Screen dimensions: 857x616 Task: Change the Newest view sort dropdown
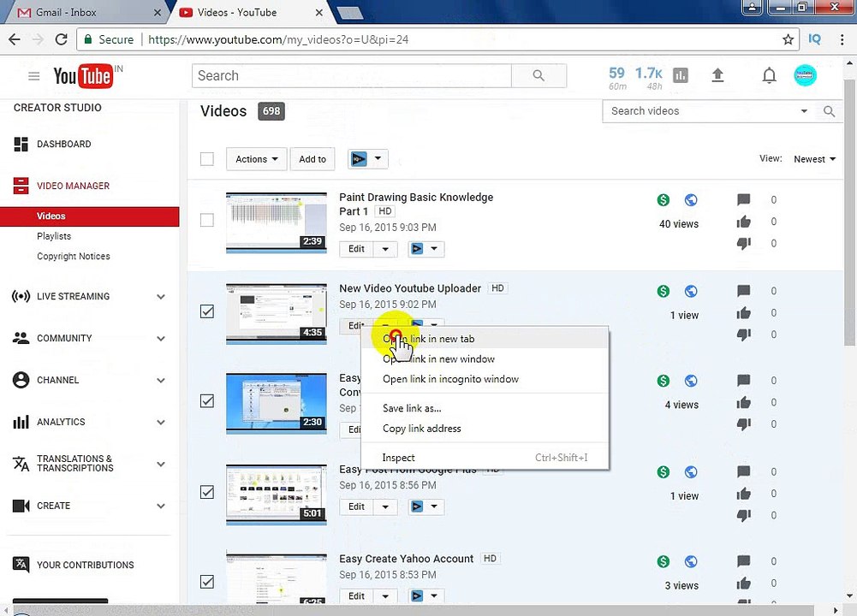pos(814,159)
